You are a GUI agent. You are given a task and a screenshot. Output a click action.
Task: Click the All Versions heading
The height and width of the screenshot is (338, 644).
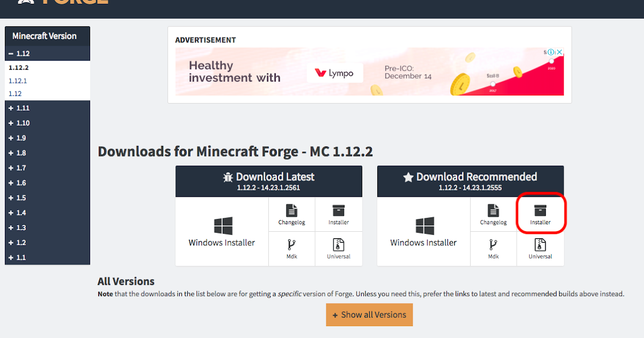click(126, 281)
